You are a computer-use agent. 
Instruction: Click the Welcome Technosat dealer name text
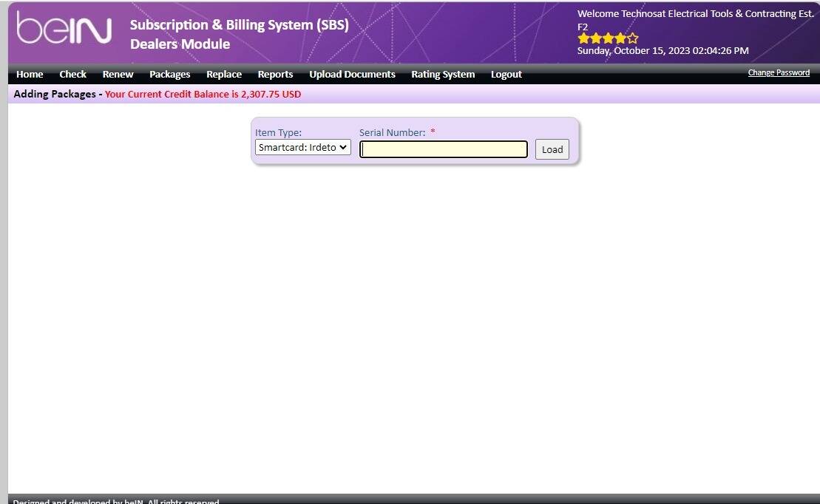tap(695, 14)
